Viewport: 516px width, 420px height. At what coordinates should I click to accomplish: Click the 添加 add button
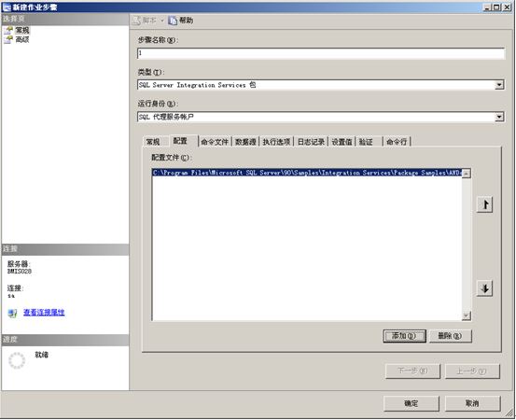point(404,336)
